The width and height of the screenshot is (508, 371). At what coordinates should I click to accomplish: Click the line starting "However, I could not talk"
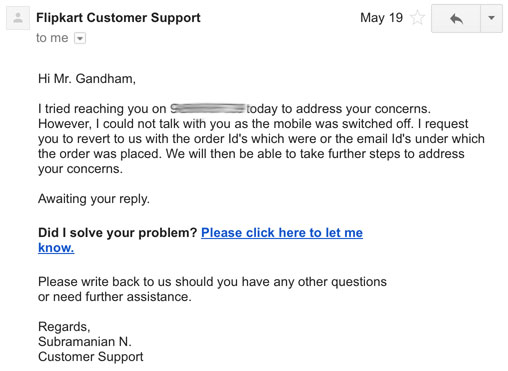pos(253,124)
